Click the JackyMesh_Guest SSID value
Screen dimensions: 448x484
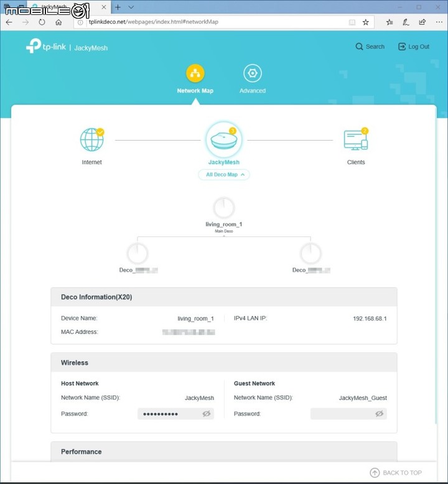click(363, 398)
